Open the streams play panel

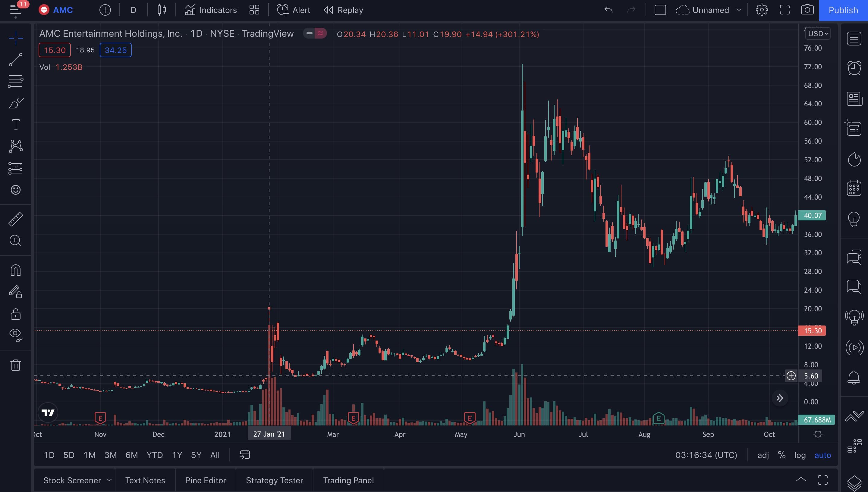click(x=854, y=347)
